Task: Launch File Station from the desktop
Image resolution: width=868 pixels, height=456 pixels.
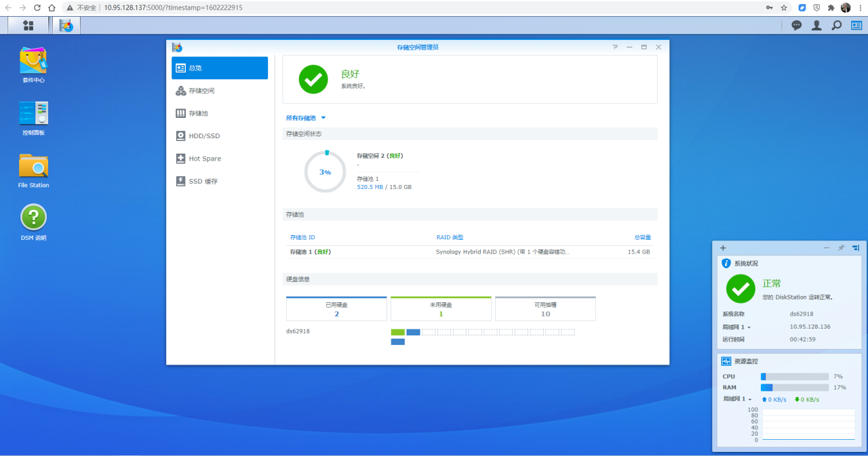Action: coord(33,166)
